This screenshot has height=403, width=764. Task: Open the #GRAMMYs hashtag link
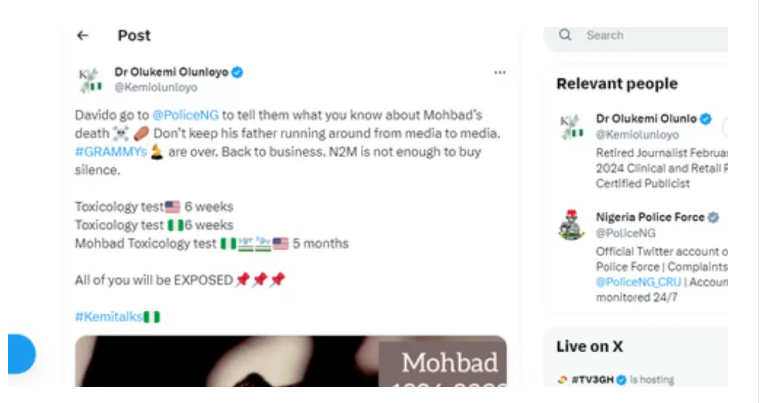point(111,152)
